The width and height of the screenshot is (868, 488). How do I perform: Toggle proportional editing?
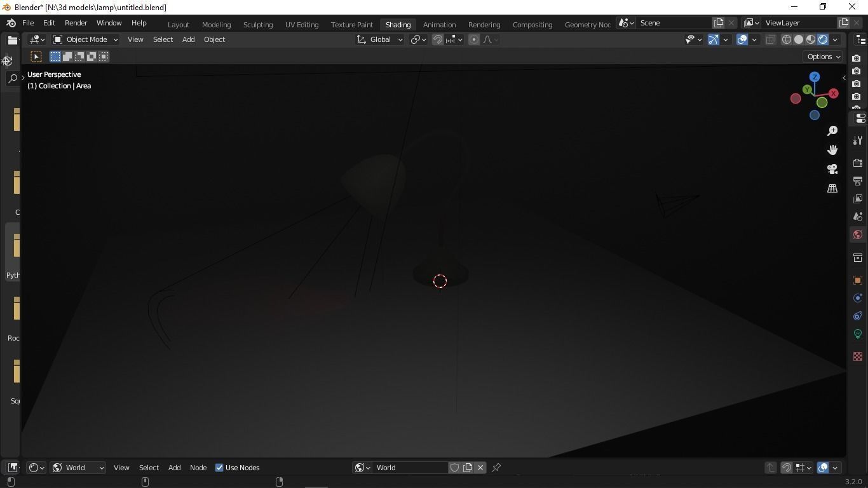pos(474,39)
